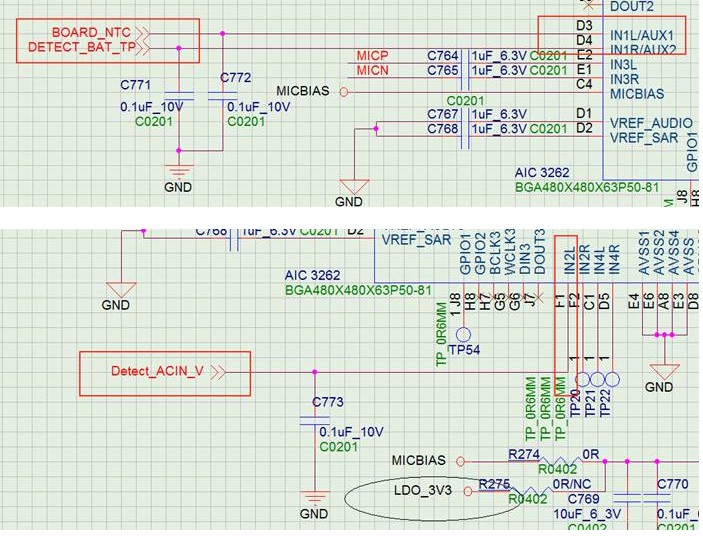The height and width of the screenshot is (542, 703).
Task: Click the BCLK3 pin name
Action: tap(495, 253)
